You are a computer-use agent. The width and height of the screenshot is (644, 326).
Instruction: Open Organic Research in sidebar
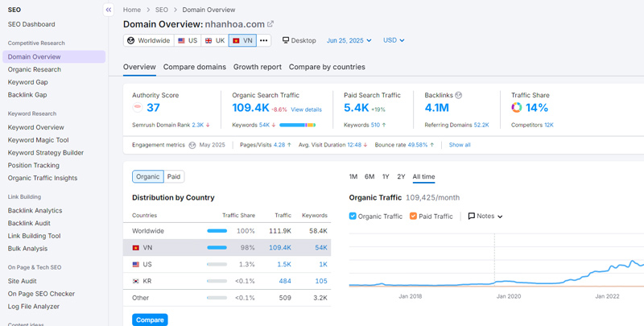click(35, 69)
